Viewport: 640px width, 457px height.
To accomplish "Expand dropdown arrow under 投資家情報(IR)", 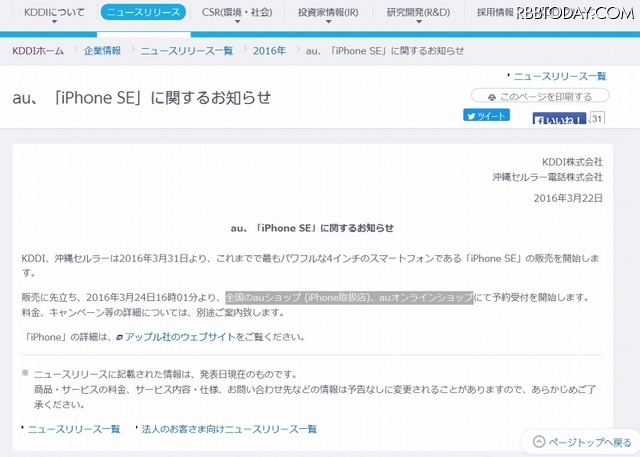I will (x=328, y=22).
